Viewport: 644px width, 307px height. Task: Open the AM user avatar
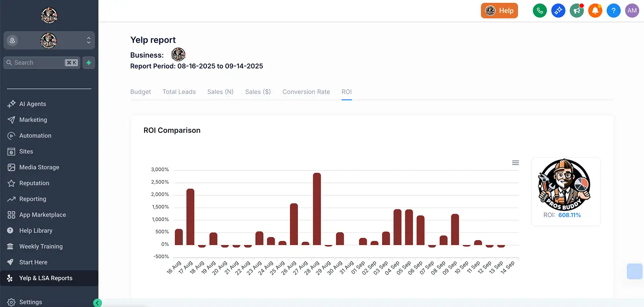pyautogui.click(x=632, y=11)
